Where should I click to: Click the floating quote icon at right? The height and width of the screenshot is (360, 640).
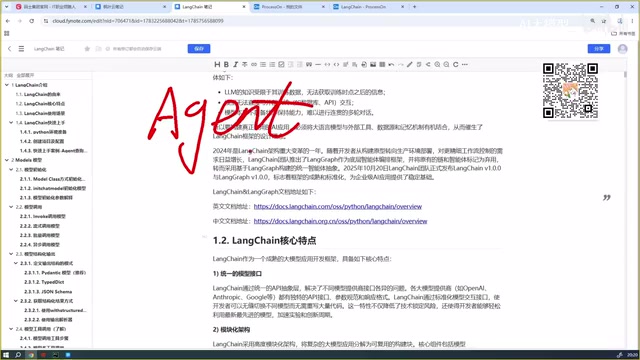607,198
